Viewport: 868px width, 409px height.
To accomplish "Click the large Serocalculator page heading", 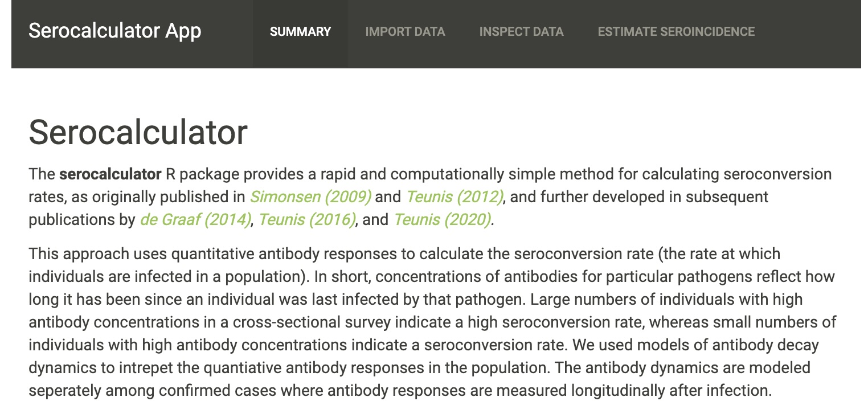I will (138, 132).
